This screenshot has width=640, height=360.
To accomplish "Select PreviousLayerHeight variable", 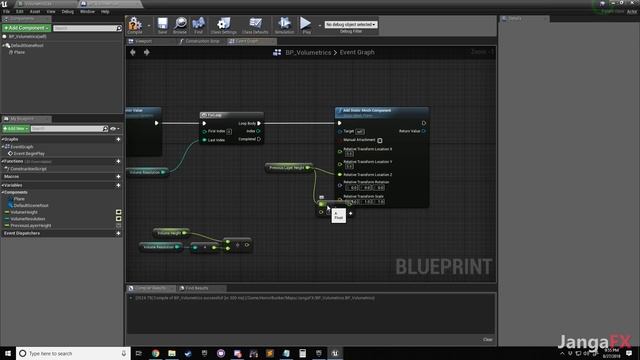I will pyautogui.click(x=31, y=225).
